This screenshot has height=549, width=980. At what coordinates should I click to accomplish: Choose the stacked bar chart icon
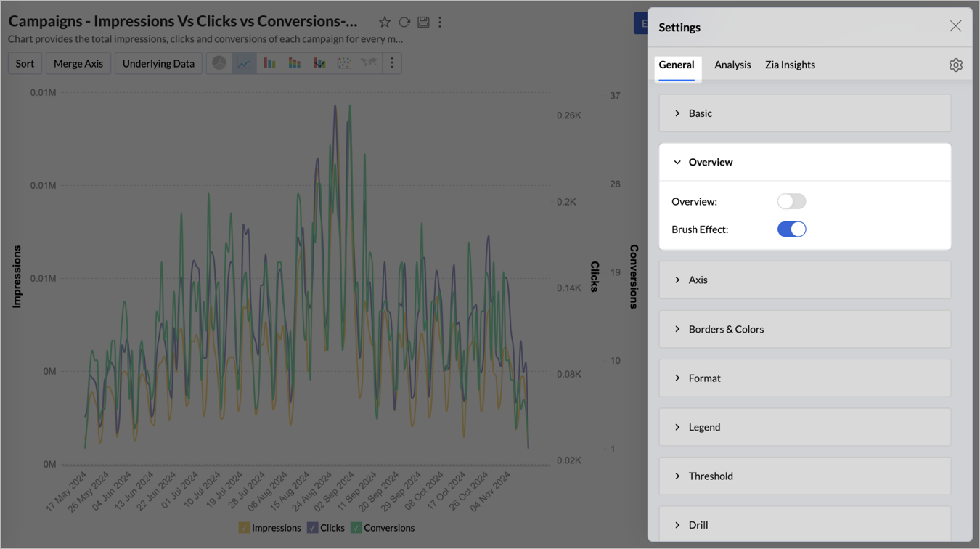click(x=294, y=63)
